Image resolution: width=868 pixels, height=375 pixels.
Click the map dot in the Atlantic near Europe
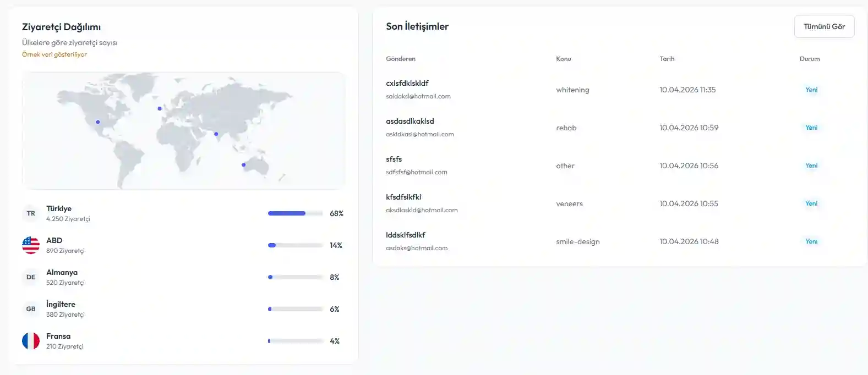(x=160, y=108)
